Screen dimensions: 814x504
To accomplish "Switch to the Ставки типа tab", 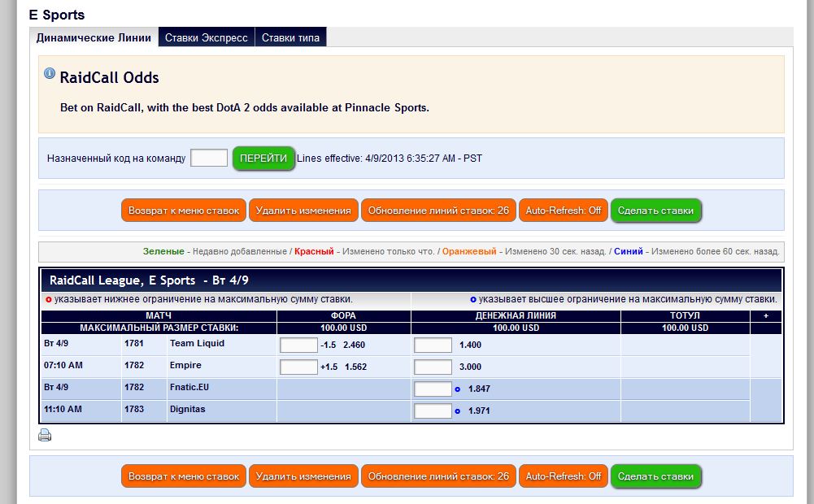I will [290, 37].
